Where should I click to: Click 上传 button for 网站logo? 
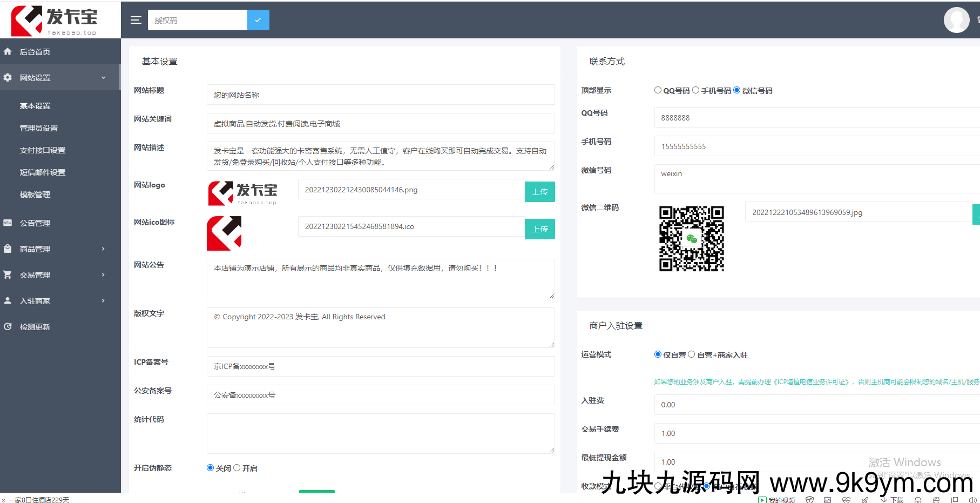coord(539,192)
